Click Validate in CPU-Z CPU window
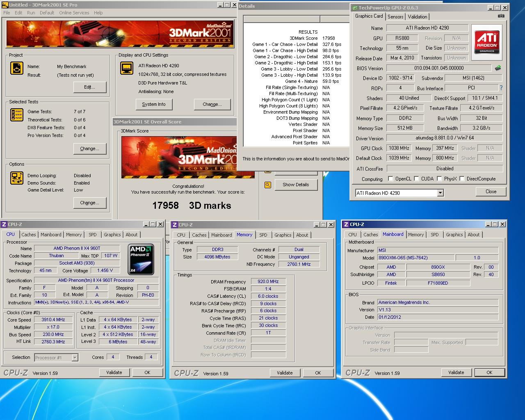 [x=114, y=372]
